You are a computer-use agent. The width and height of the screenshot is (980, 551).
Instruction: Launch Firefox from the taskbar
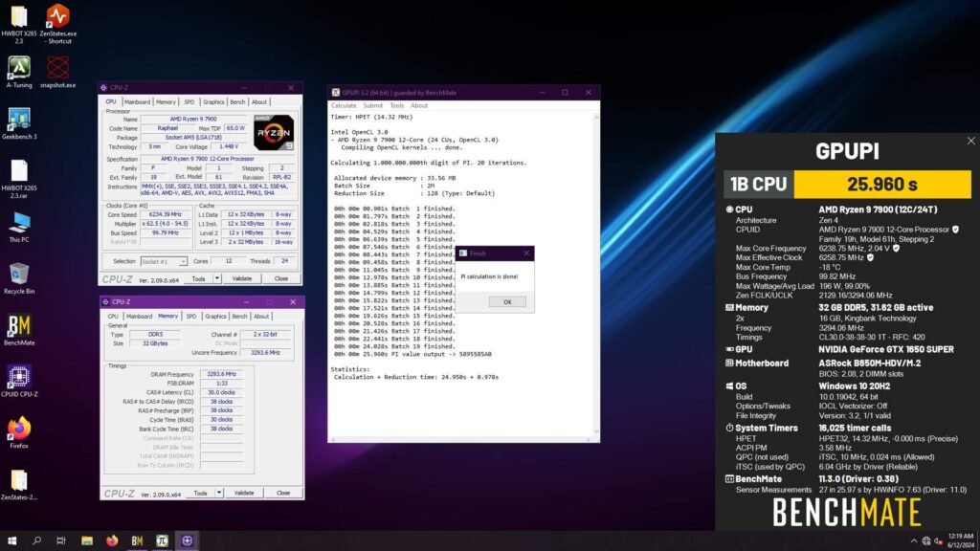[x=111, y=540]
